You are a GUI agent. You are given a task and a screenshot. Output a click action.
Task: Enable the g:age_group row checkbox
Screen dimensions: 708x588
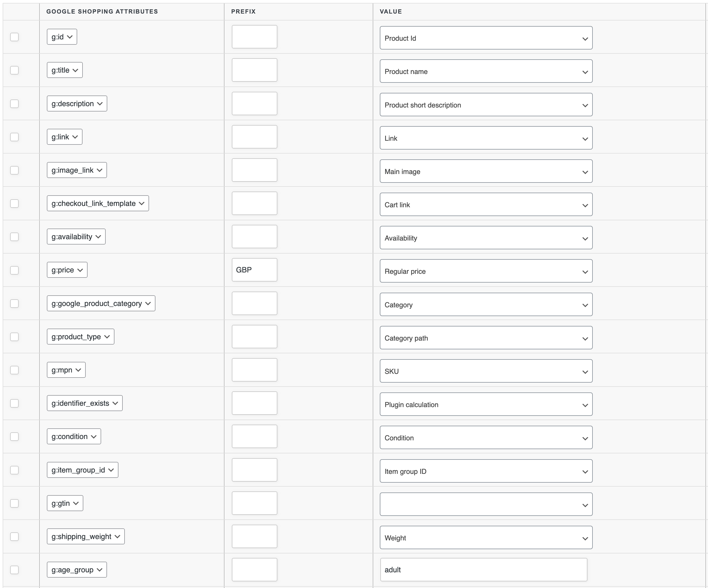click(14, 570)
